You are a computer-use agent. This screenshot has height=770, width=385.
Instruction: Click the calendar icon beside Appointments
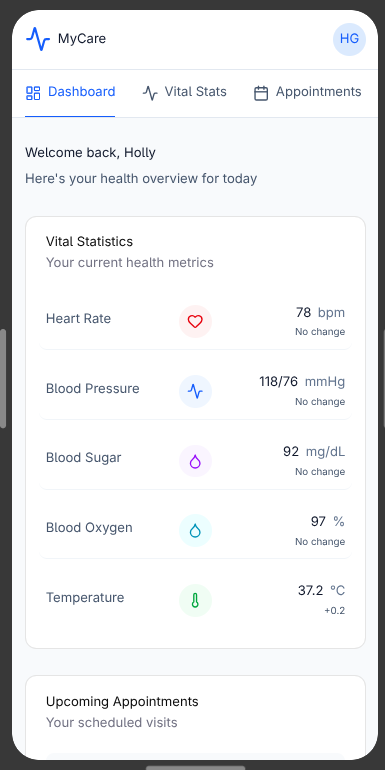coord(261,93)
